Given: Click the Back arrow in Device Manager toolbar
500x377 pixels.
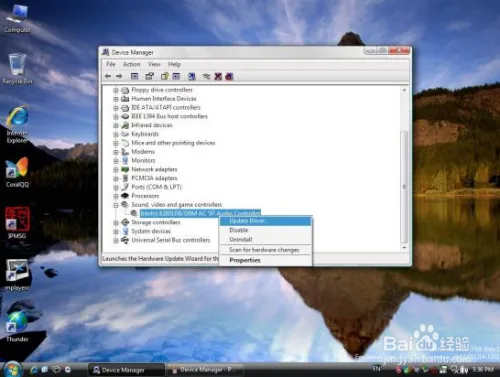Looking at the screenshot, I should [x=108, y=76].
